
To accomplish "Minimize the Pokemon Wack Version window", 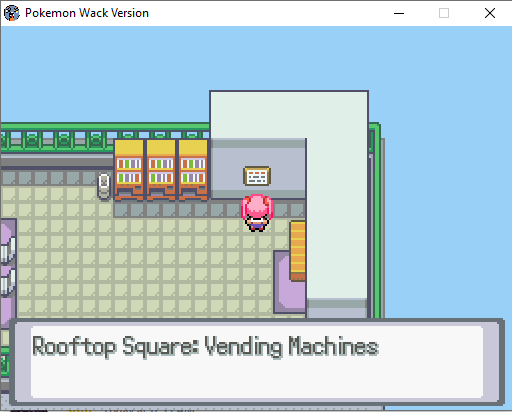I will click(399, 13).
